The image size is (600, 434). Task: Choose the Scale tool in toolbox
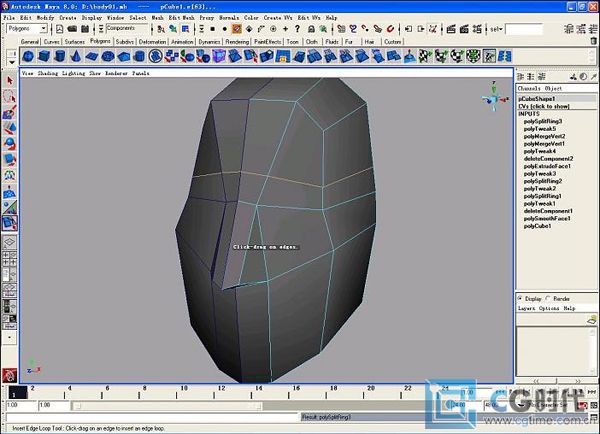10,160
